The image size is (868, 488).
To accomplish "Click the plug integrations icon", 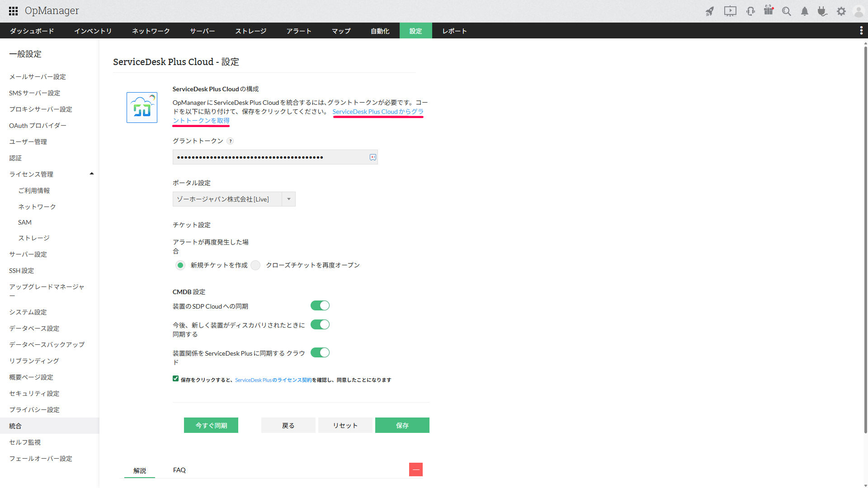I will tap(822, 11).
